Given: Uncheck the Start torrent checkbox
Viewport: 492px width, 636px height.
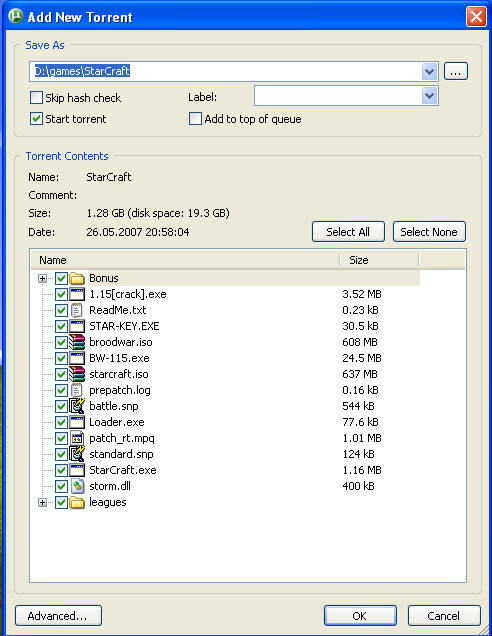Looking at the screenshot, I should tap(36, 119).
